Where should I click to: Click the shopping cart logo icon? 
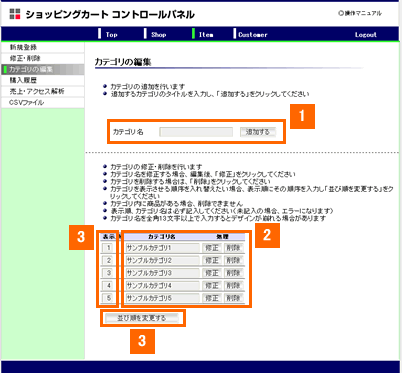pyautogui.click(x=15, y=14)
